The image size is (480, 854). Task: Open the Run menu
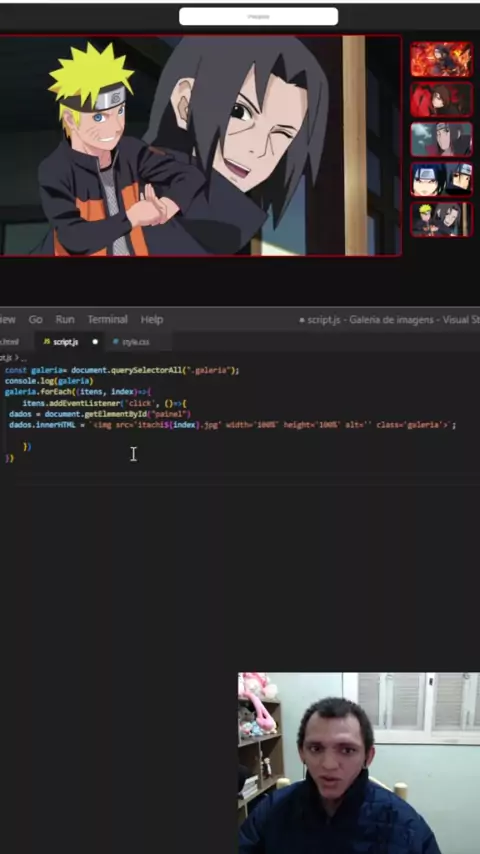pos(65,320)
